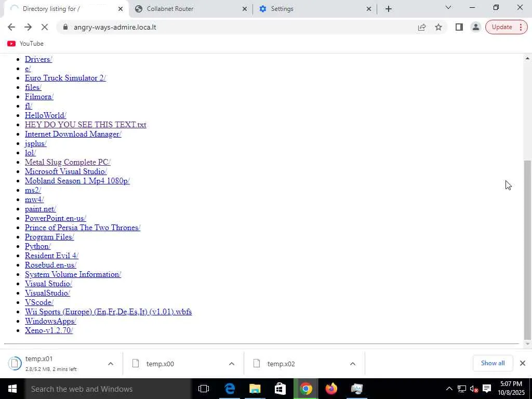532x399 pixels.
Task: Open Prince of Persia The Two Thrones/
Action: (83, 228)
